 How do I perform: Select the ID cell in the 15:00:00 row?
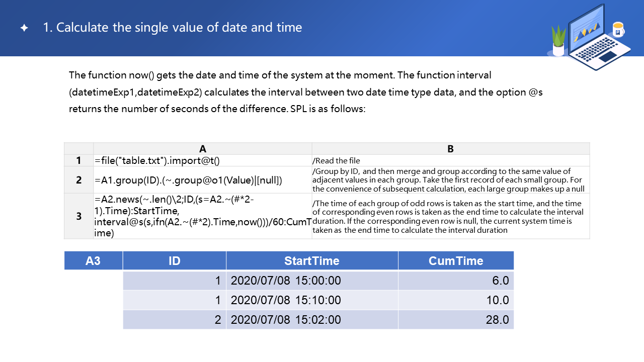point(175,281)
